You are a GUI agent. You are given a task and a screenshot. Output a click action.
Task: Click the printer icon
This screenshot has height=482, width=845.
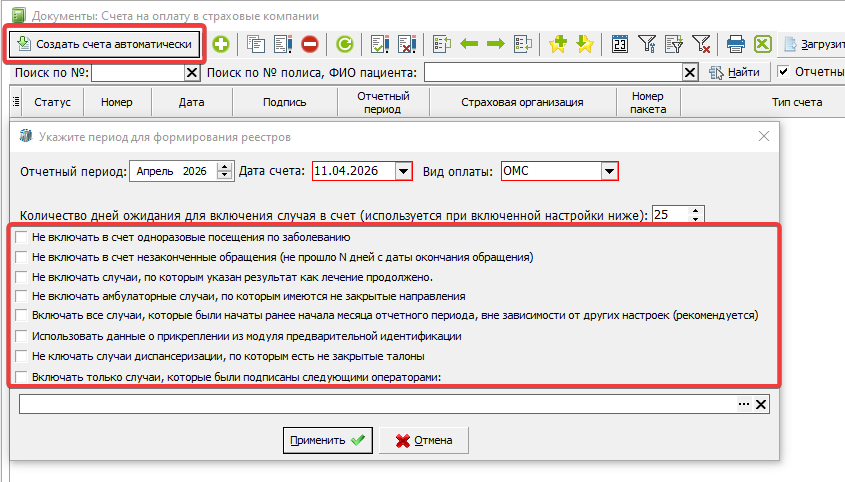736,44
